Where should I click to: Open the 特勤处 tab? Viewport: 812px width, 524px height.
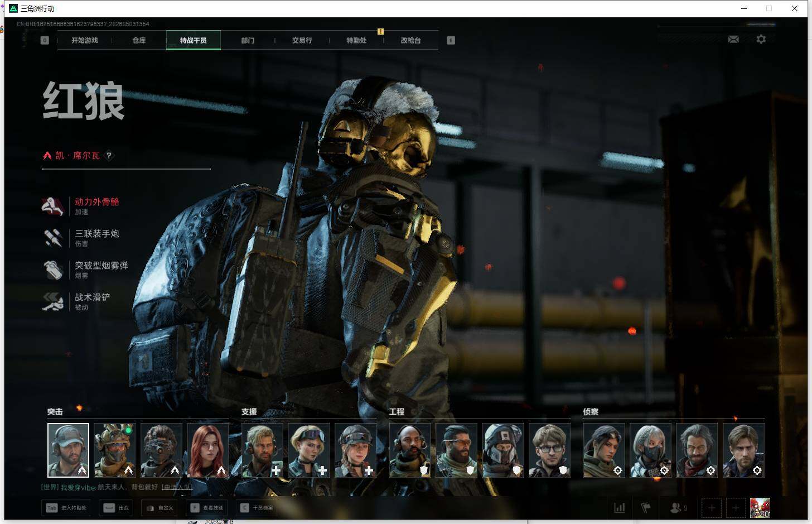[356, 40]
